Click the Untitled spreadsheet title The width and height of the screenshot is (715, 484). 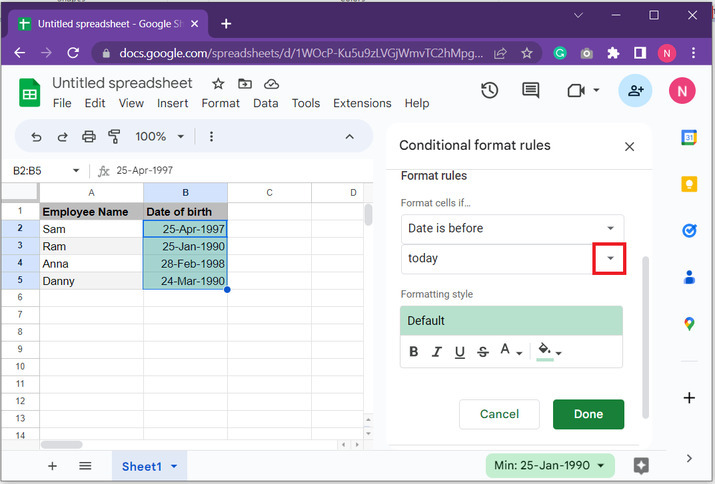tap(122, 83)
